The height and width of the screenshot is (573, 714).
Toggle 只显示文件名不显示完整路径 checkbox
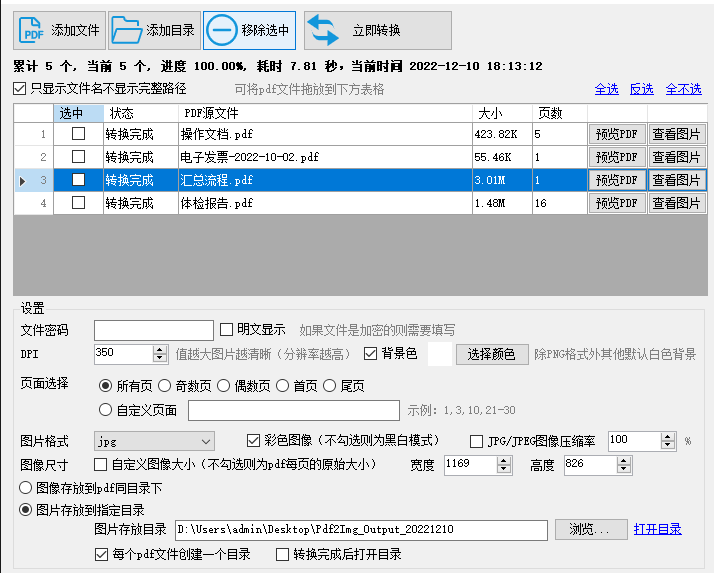point(20,89)
